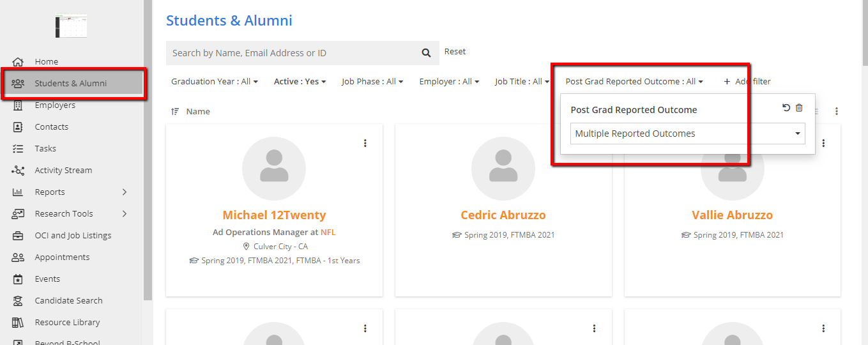Click the reset undo icon in filter popup
The height and width of the screenshot is (345, 868).
786,108
